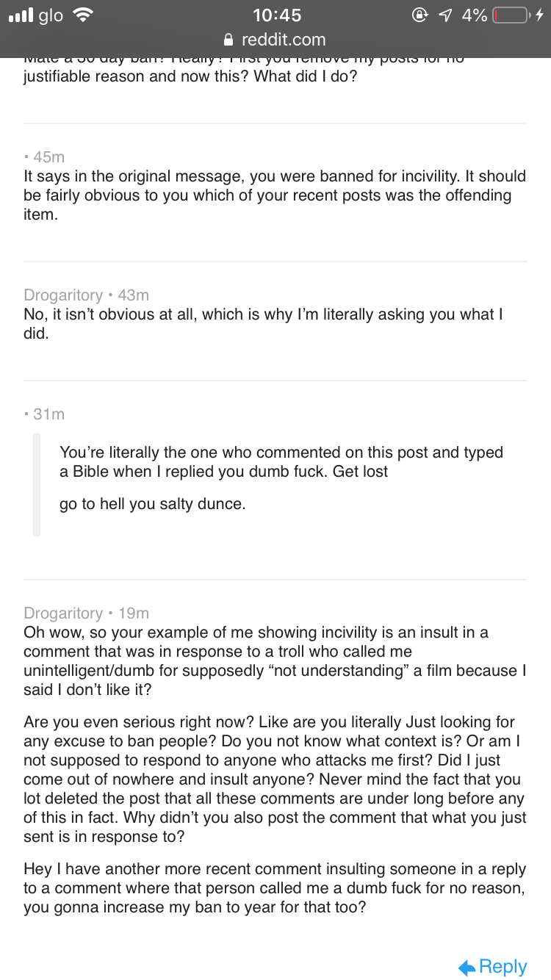Image resolution: width=551 pixels, height=980 pixels.
Task: Tap the rotation lock status icon
Action: 420,15
